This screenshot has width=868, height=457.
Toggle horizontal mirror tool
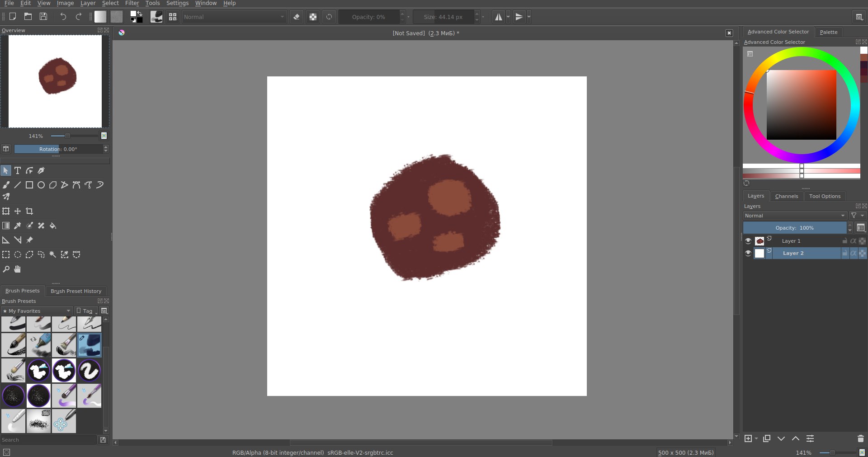point(498,17)
